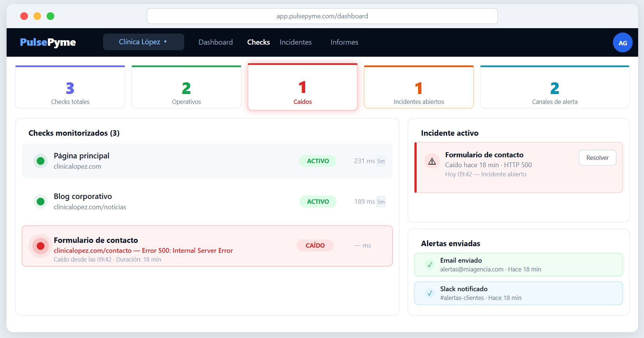Viewport: 644px width, 338px height.
Task: Open the Incidentes nav tab
Action: click(296, 42)
